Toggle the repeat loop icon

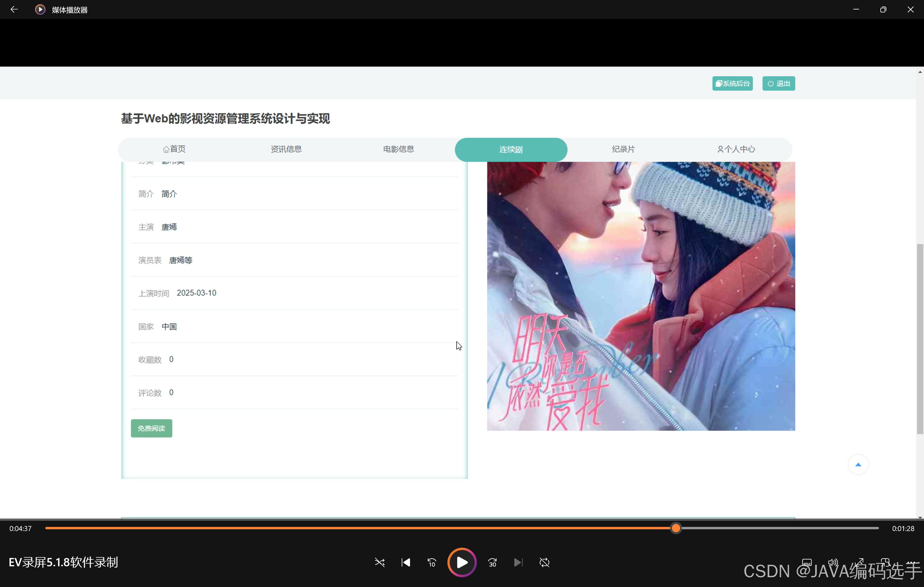pos(544,562)
